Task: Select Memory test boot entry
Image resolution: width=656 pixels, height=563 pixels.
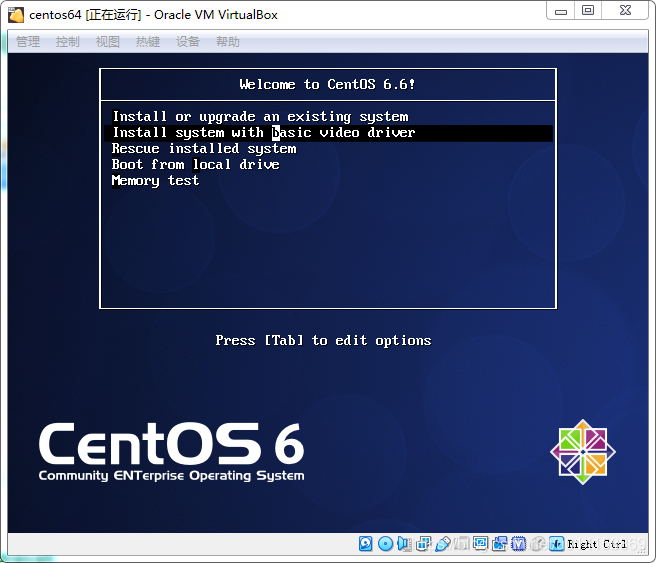Action: pos(328,180)
